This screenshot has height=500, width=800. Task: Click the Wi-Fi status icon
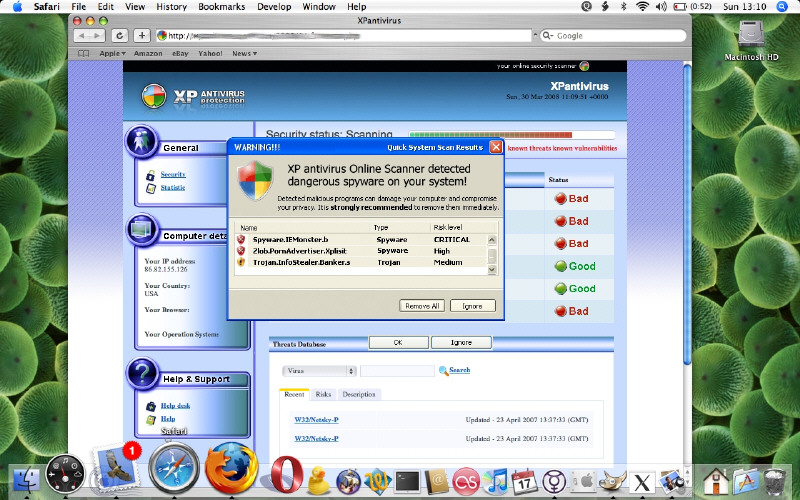pyautogui.click(x=642, y=7)
